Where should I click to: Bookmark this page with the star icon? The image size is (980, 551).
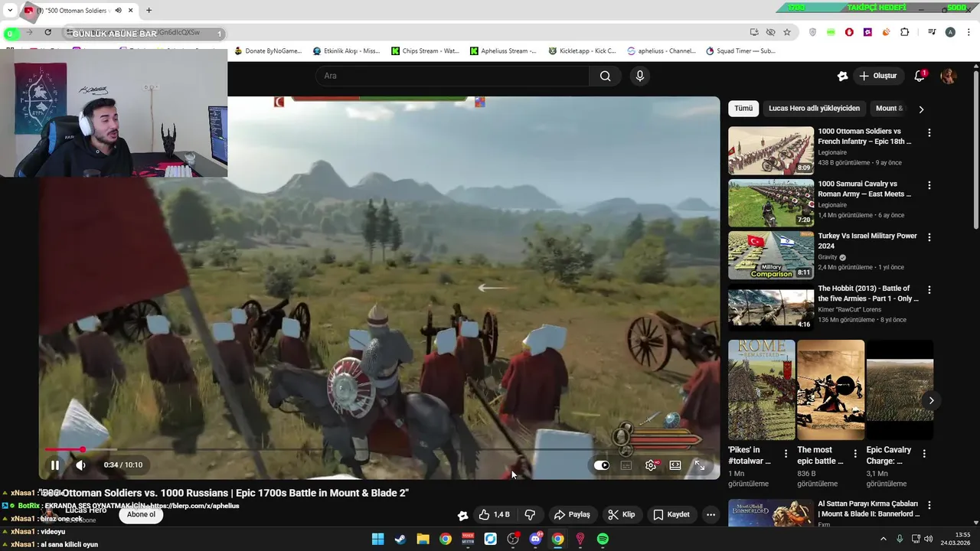(x=787, y=32)
